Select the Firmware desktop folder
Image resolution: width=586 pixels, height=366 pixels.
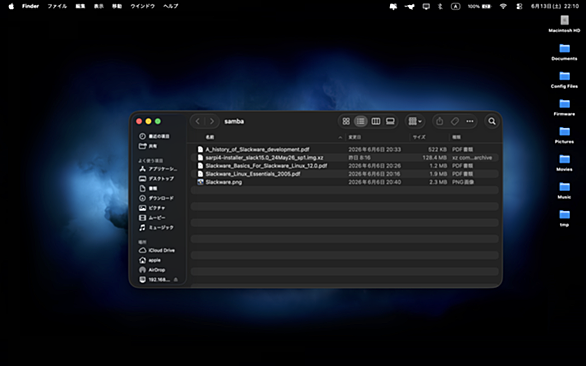tap(564, 107)
